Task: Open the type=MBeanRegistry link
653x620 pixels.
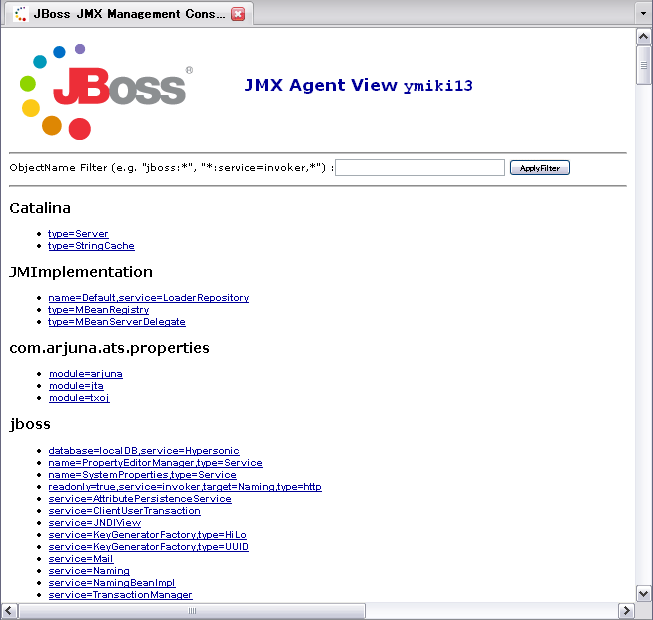Action: coord(99,310)
